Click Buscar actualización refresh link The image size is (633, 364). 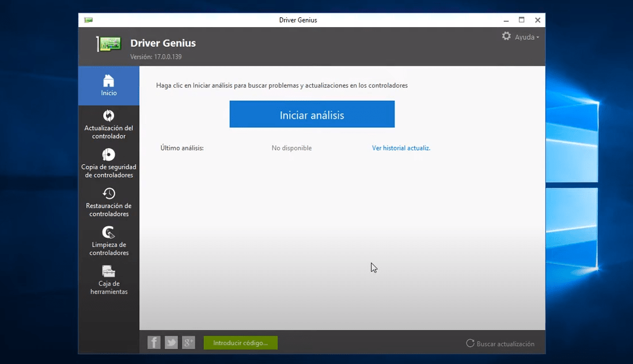tap(500, 344)
